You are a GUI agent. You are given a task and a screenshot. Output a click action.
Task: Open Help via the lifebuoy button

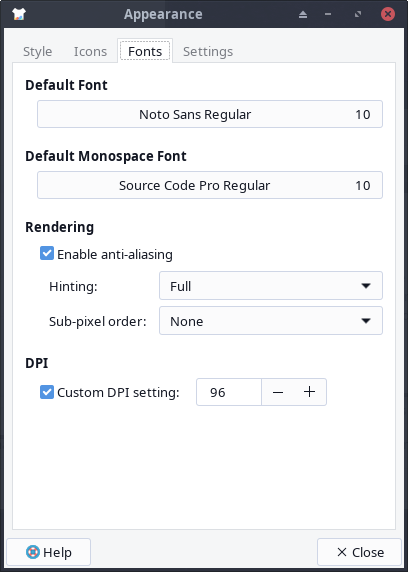coord(49,552)
